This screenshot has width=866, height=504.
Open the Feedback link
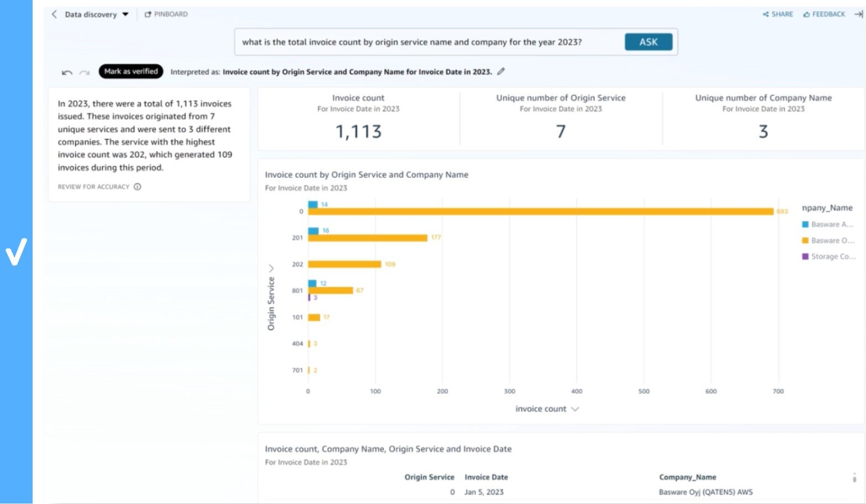pos(824,14)
